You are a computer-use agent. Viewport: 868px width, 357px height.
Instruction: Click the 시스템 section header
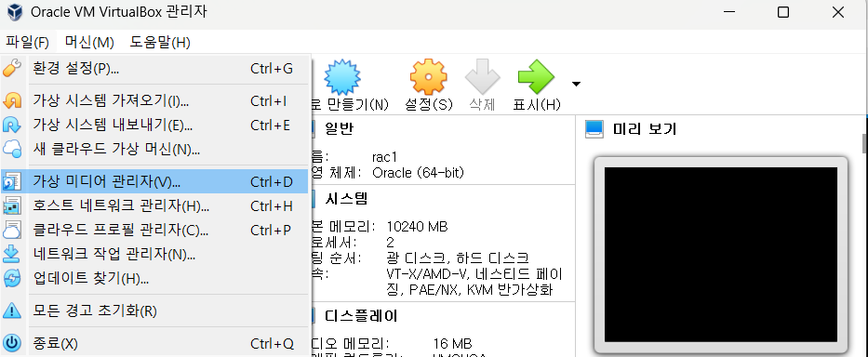click(x=346, y=199)
